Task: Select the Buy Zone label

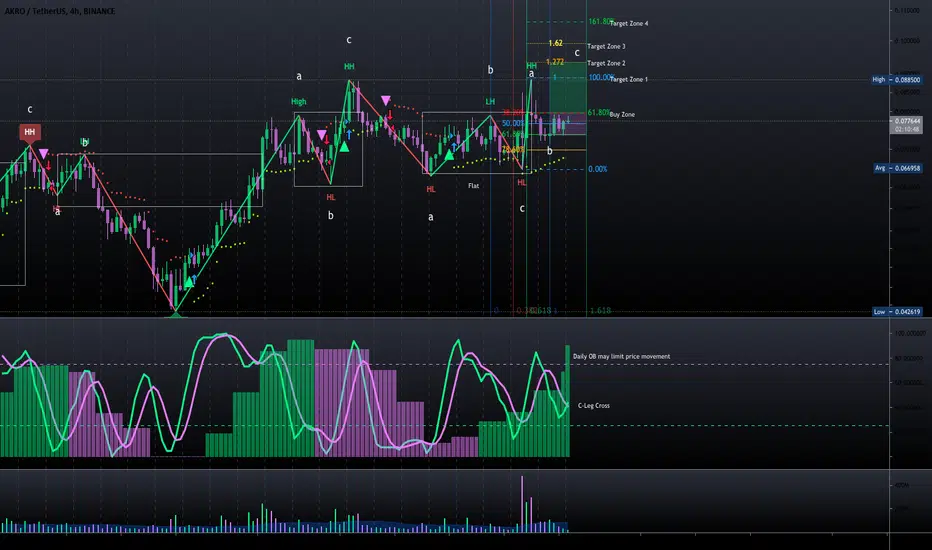Action: tap(622, 114)
